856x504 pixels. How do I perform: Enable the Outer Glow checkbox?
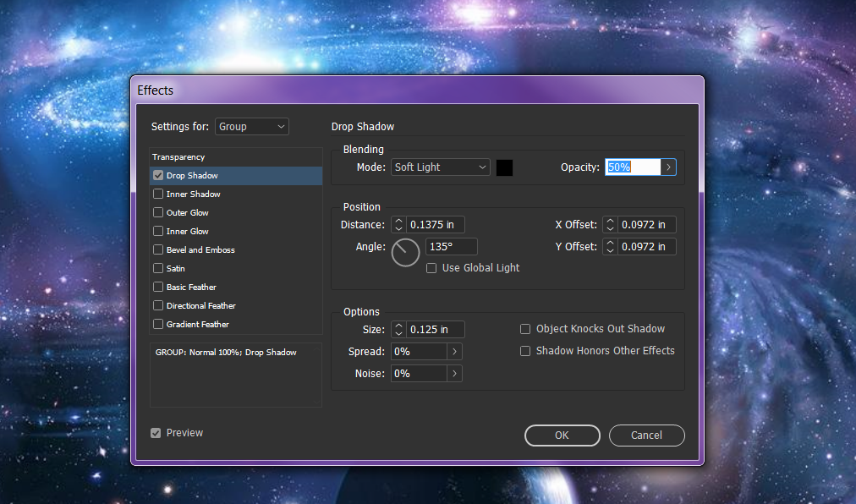click(158, 212)
